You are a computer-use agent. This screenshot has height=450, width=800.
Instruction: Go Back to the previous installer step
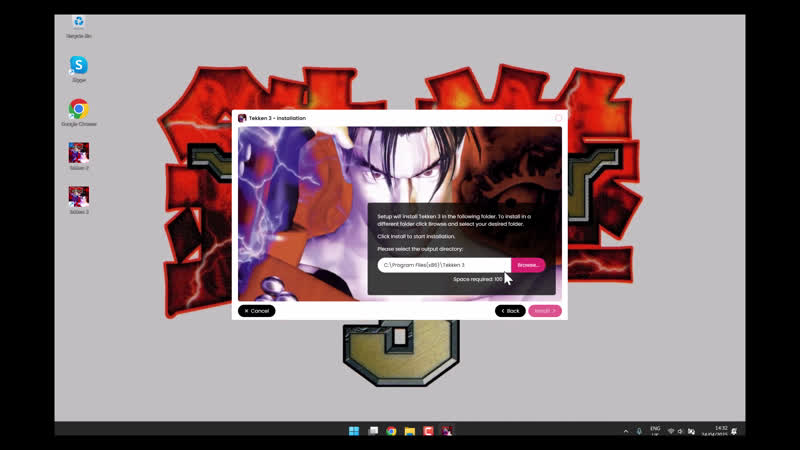pyautogui.click(x=510, y=311)
